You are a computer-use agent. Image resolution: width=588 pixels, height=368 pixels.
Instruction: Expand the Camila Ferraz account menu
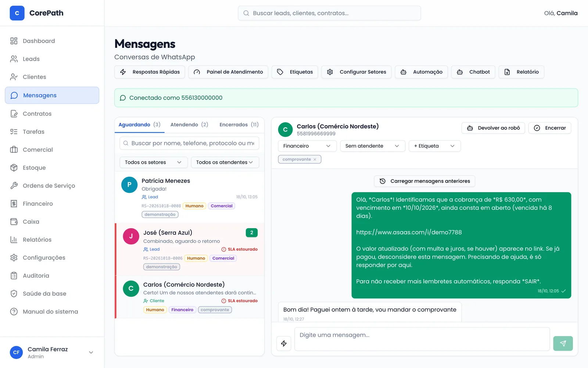pos(52,353)
